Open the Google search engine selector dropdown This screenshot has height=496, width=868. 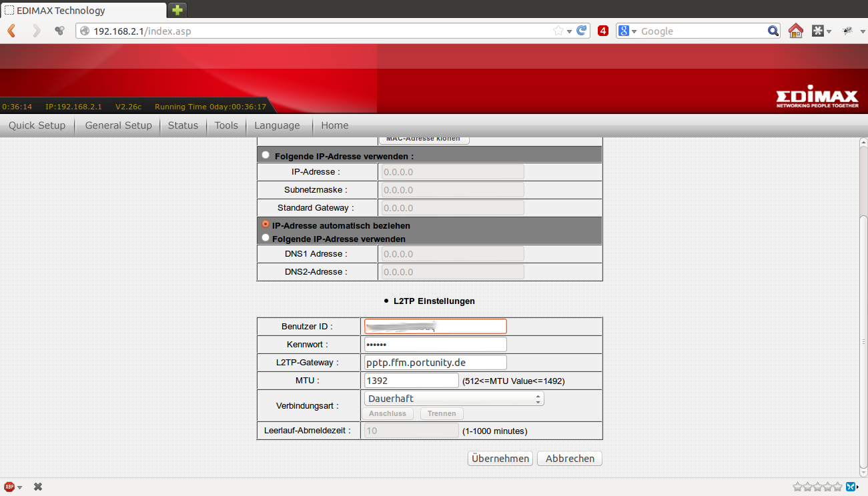(627, 31)
